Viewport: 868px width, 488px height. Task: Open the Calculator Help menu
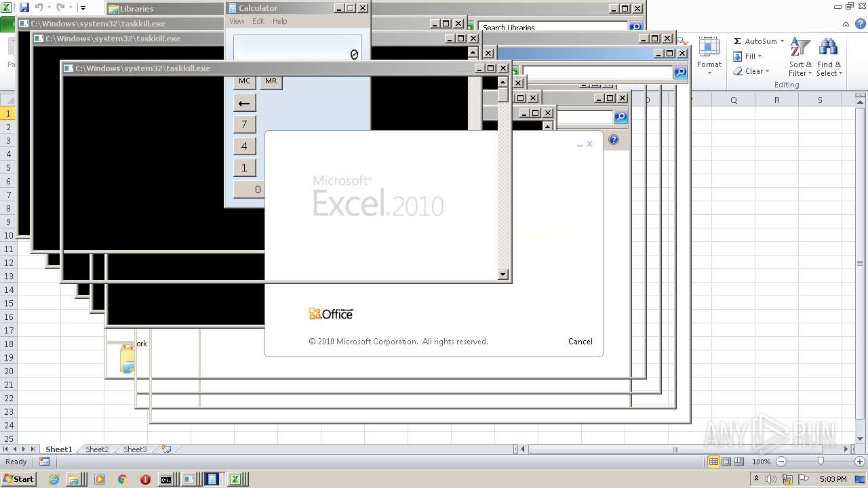click(x=280, y=21)
